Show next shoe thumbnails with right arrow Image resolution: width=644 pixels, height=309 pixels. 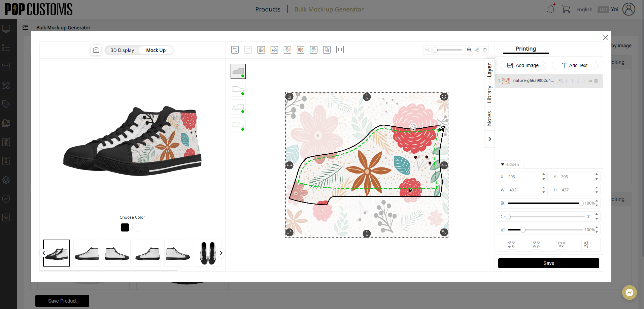[221, 253]
